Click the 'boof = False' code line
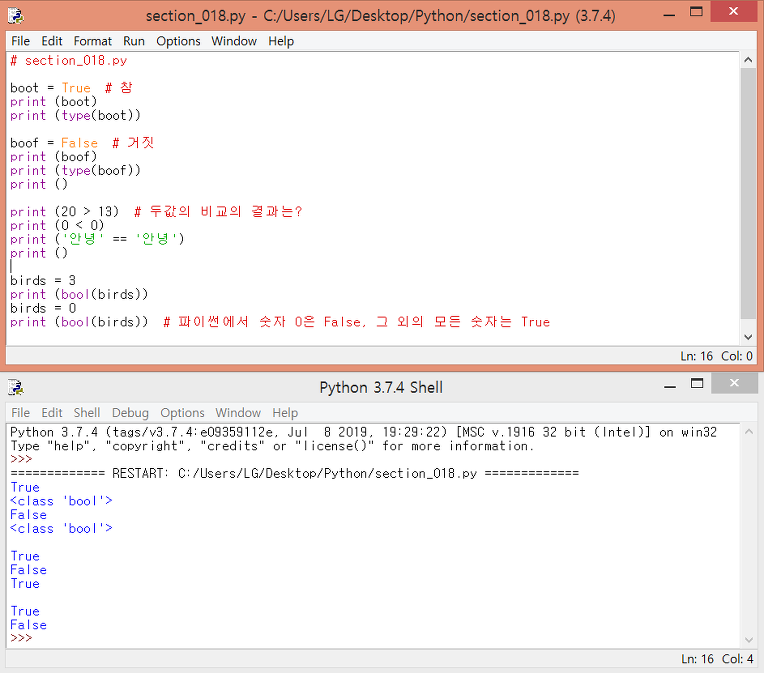The height and width of the screenshot is (673, 764). [x=82, y=143]
